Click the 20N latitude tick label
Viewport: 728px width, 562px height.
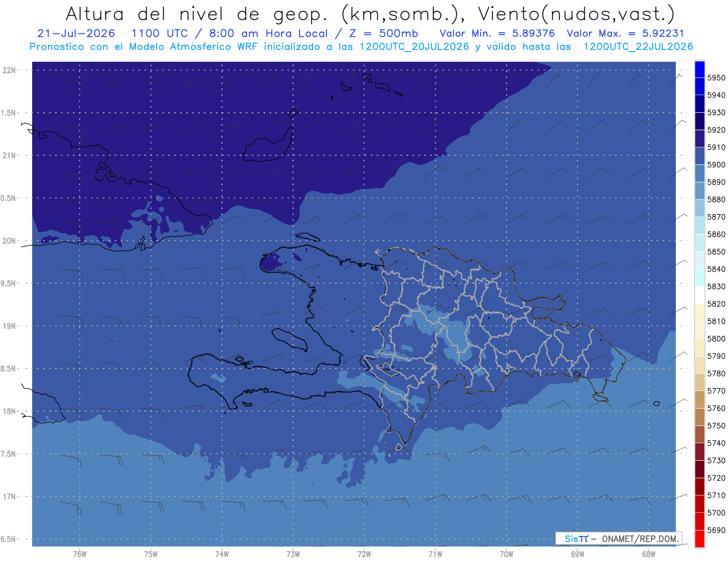tap(10, 241)
